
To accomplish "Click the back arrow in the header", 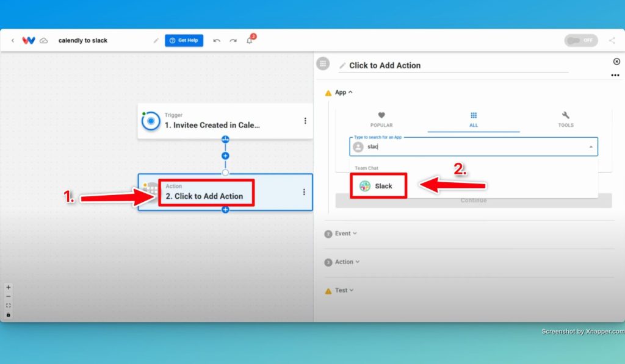I will tap(13, 41).
